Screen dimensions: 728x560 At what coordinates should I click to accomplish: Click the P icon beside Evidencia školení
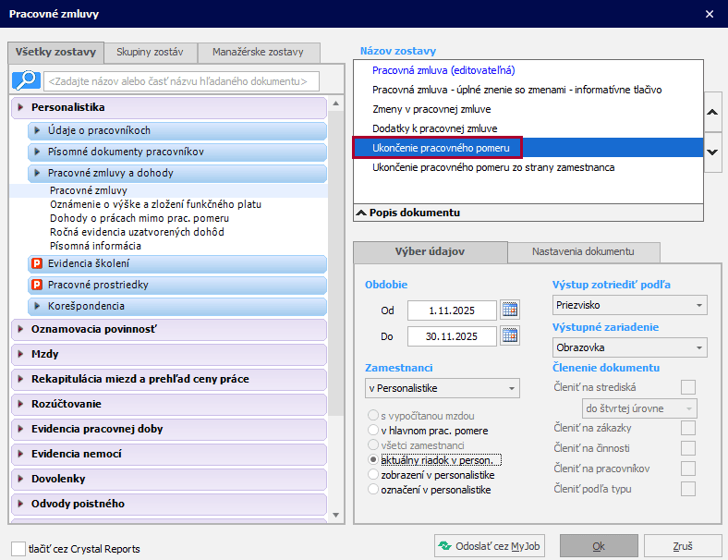[x=37, y=264]
